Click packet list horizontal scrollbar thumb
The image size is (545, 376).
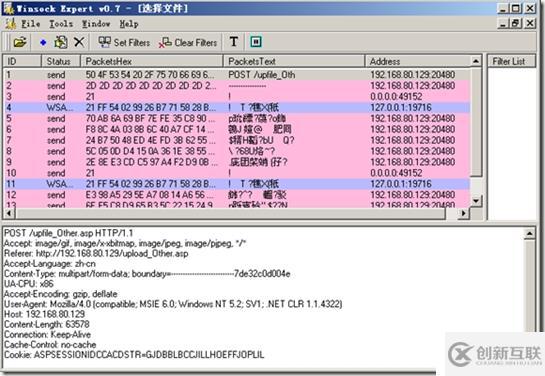[230, 213]
